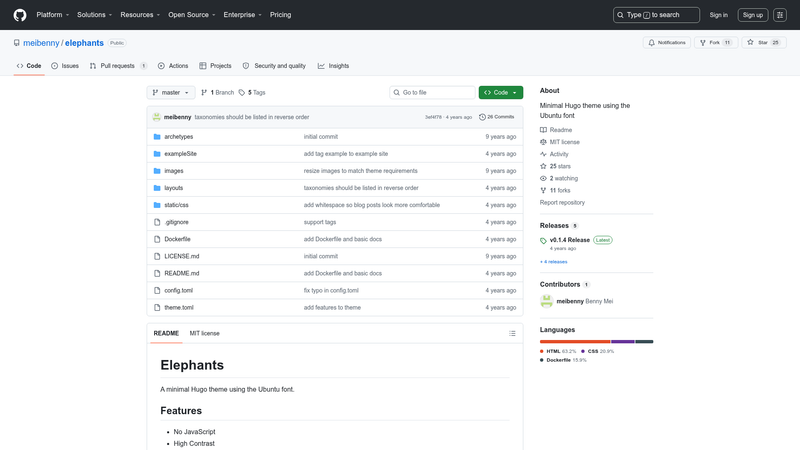Expand the Resources menu

[140, 15]
